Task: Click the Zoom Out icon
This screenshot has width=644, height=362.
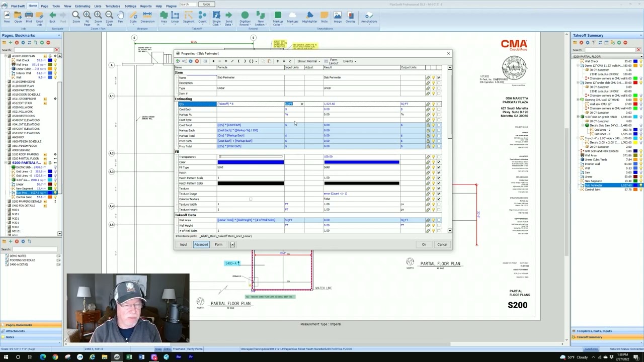Action: tap(109, 18)
